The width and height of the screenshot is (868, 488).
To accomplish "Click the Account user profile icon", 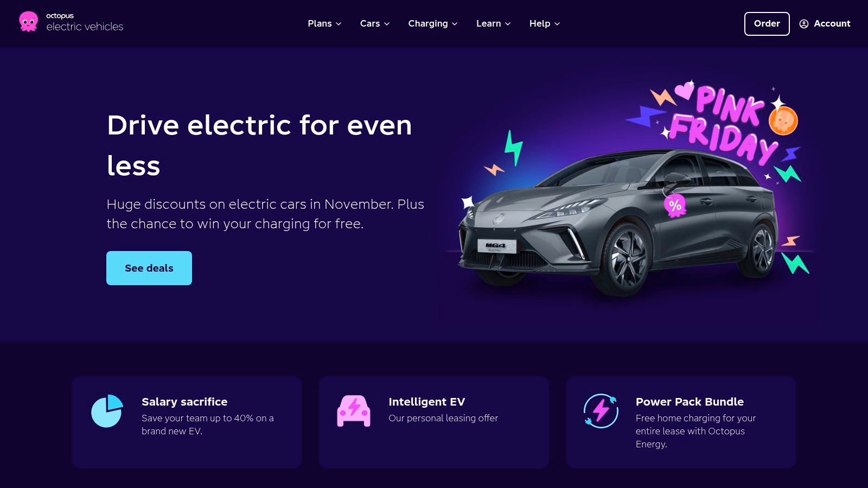I will (804, 24).
